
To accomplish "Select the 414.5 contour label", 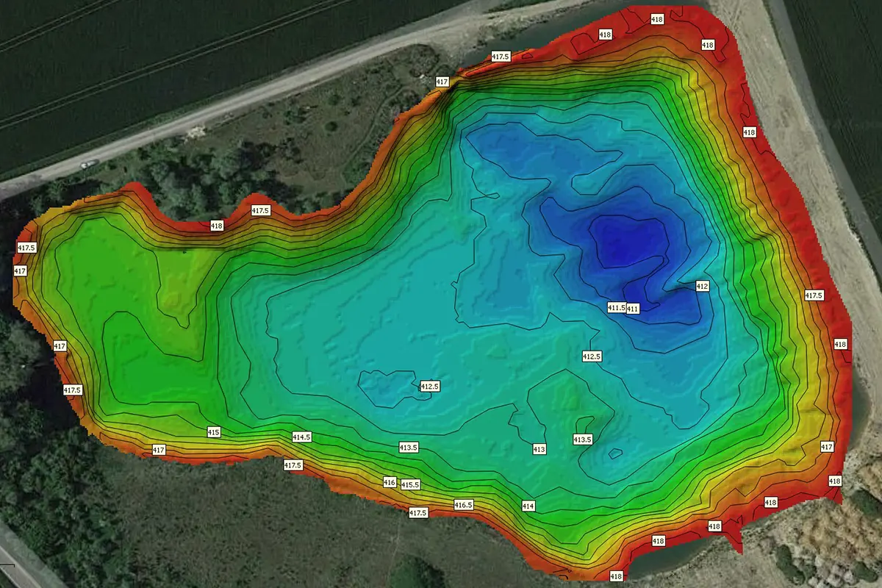I will coord(301,437).
